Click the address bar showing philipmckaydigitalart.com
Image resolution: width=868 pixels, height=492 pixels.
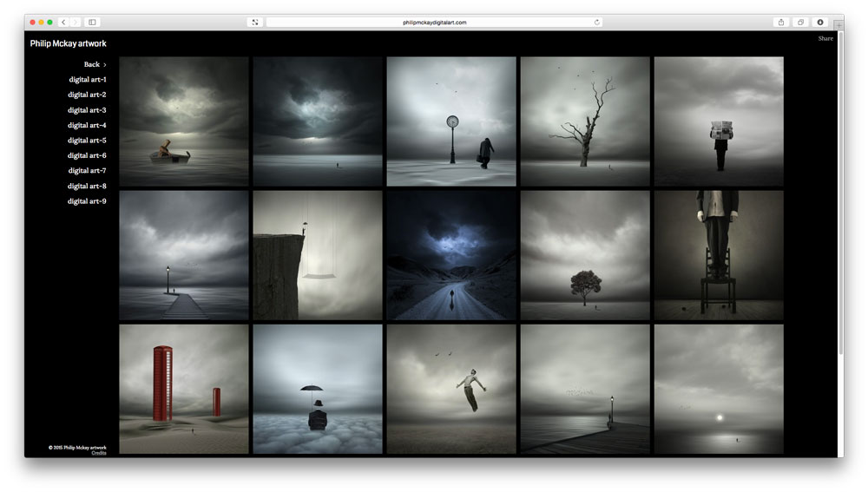[434, 23]
